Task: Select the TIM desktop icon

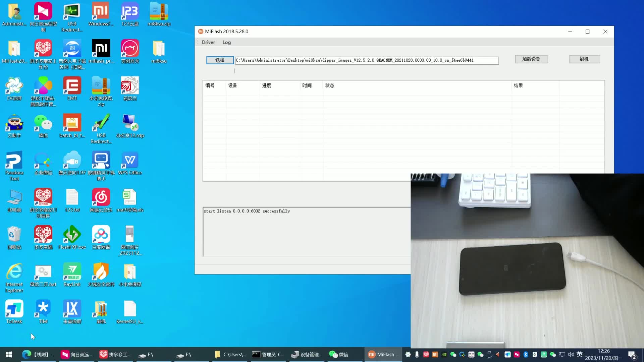Action: pyautogui.click(x=43, y=312)
